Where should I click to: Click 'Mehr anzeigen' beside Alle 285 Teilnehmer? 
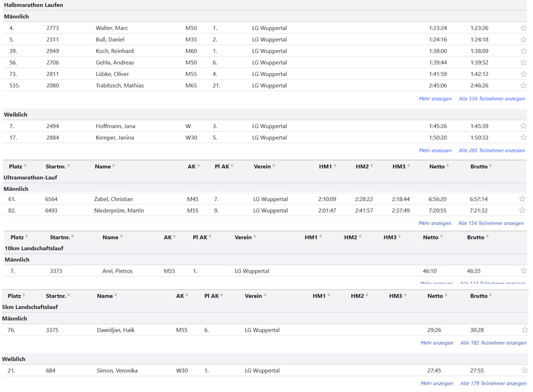tap(435, 150)
